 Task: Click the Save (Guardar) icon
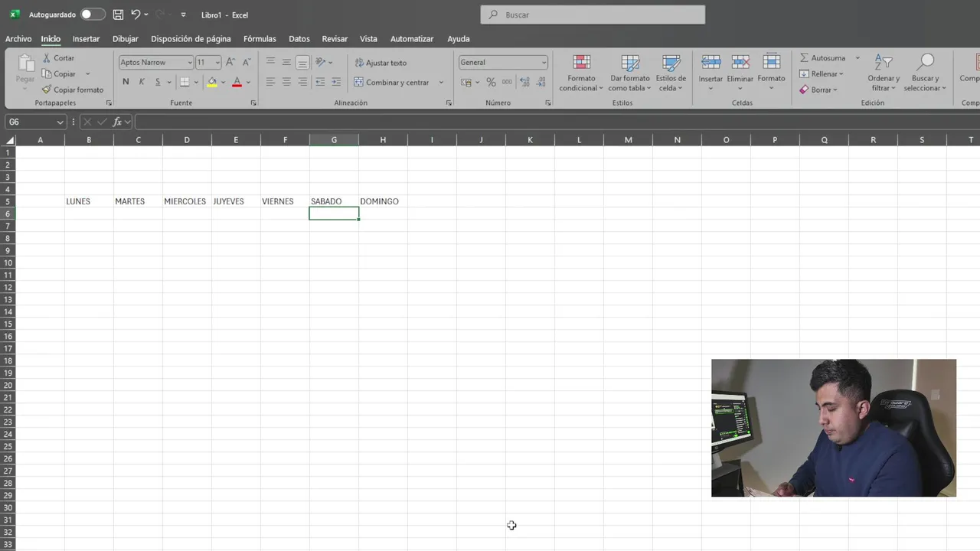coord(118,15)
